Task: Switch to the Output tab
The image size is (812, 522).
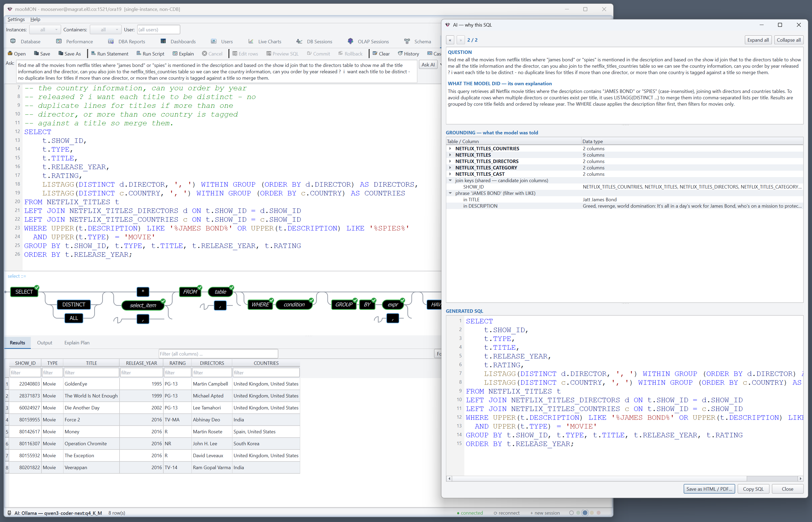Action: pyautogui.click(x=44, y=343)
